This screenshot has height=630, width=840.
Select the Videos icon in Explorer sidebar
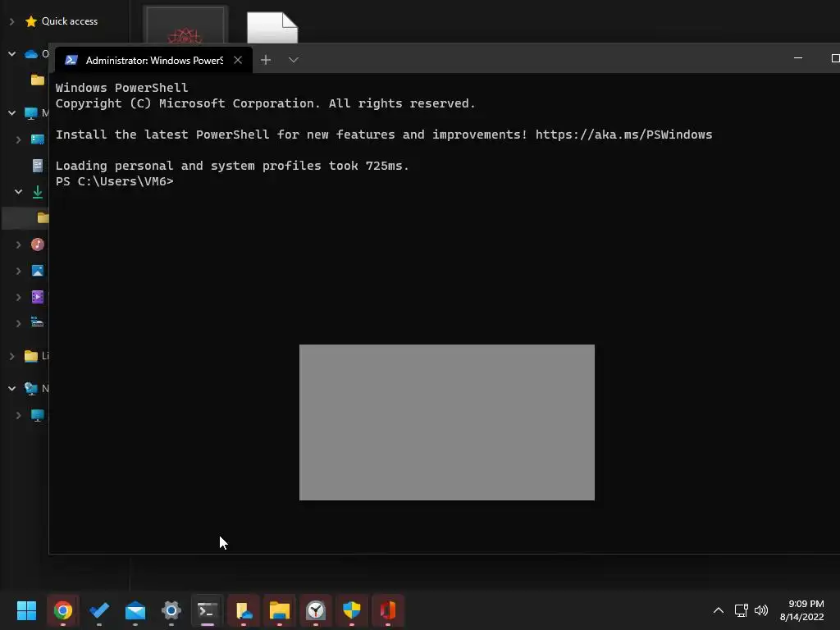tap(38, 297)
